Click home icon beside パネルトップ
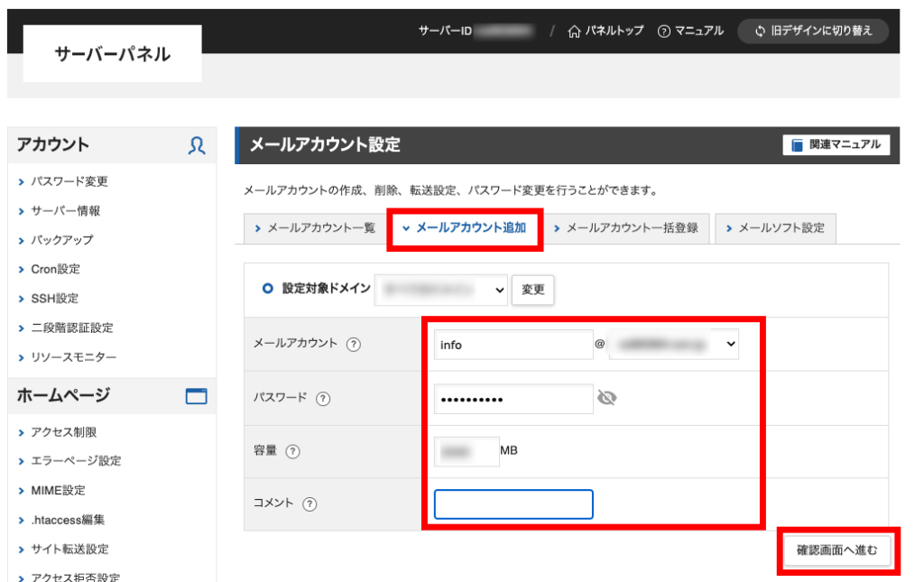Viewport: 924px width, 582px height. click(574, 32)
